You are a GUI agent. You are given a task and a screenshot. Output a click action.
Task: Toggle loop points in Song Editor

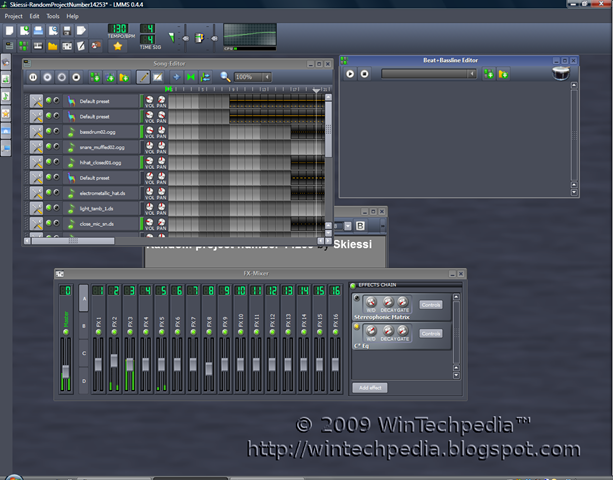(191, 77)
